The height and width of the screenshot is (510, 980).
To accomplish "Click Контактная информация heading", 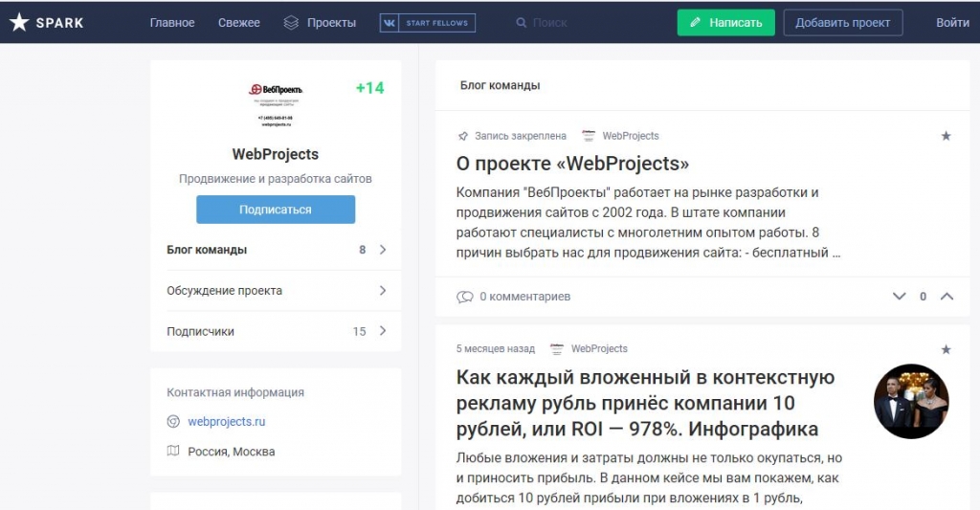I will [235, 392].
